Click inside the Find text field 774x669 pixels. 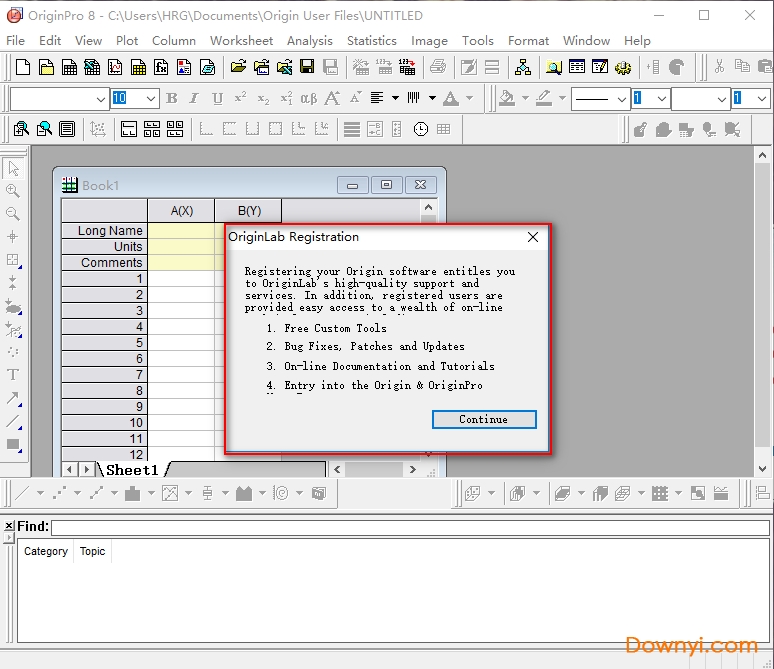pyautogui.click(x=410, y=527)
